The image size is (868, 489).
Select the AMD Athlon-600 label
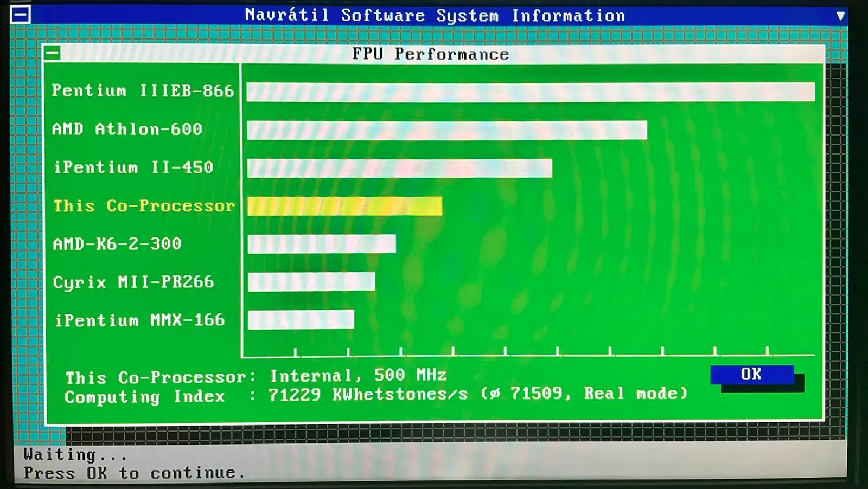(x=127, y=129)
